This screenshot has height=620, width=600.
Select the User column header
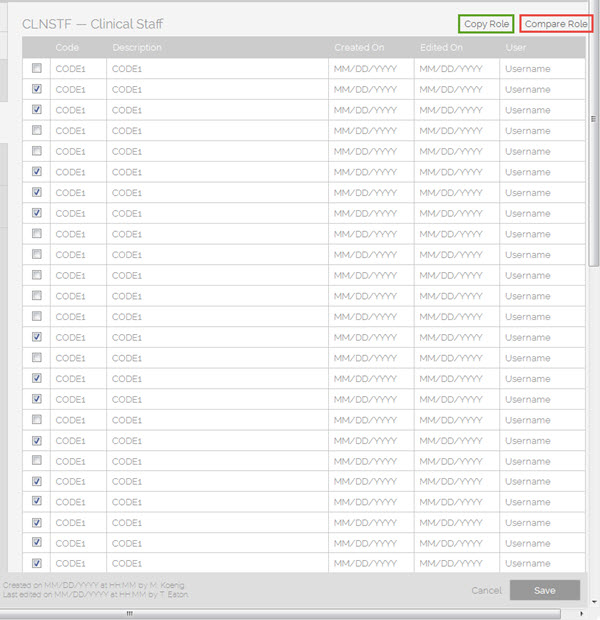[516, 48]
